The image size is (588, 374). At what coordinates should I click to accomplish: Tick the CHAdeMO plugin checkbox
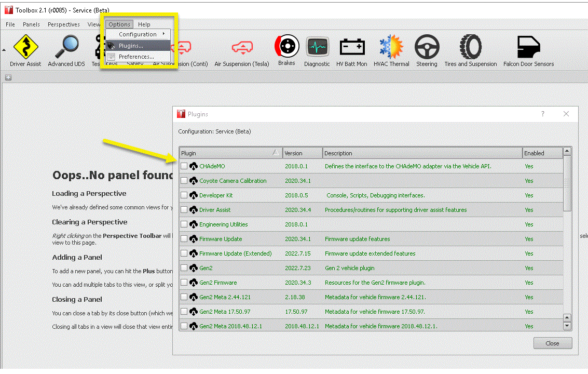[x=184, y=166]
